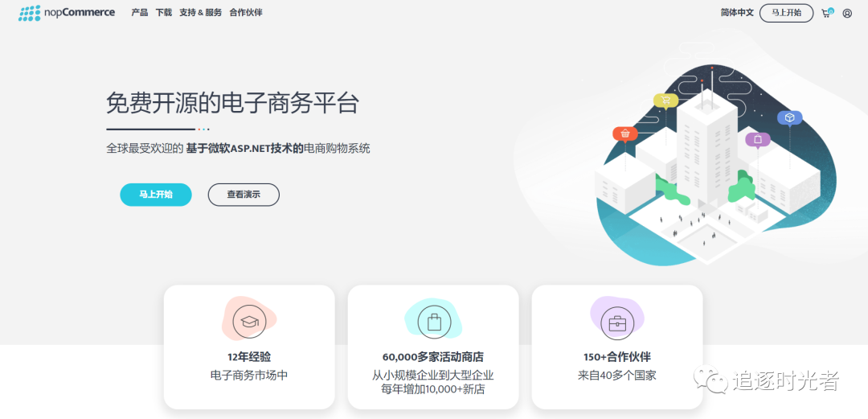
Task: Click the shopping bag stores icon
Action: pyautogui.click(x=434, y=322)
